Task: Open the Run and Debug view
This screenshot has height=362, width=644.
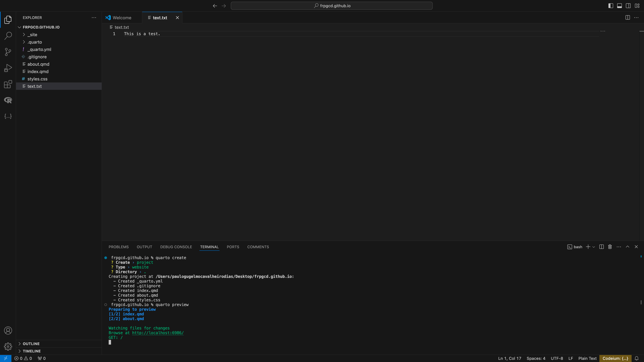Action: point(8,68)
